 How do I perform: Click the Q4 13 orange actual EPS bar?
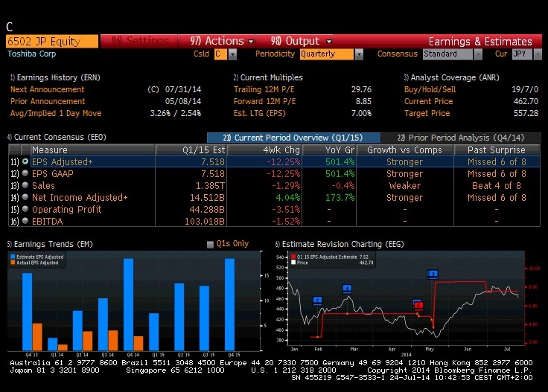[37, 337]
